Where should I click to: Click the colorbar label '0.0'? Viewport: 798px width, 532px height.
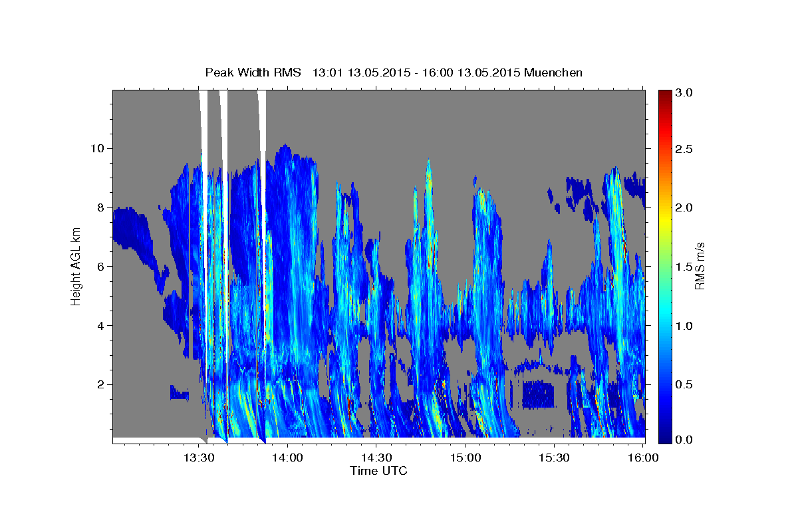[684, 440]
